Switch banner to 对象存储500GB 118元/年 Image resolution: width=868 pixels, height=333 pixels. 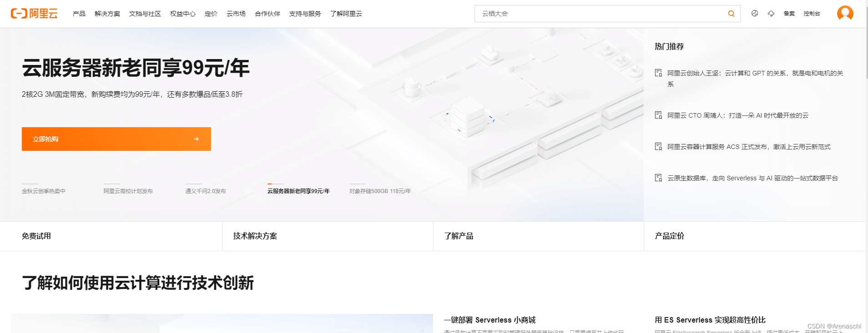pyautogui.click(x=380, y=191)
